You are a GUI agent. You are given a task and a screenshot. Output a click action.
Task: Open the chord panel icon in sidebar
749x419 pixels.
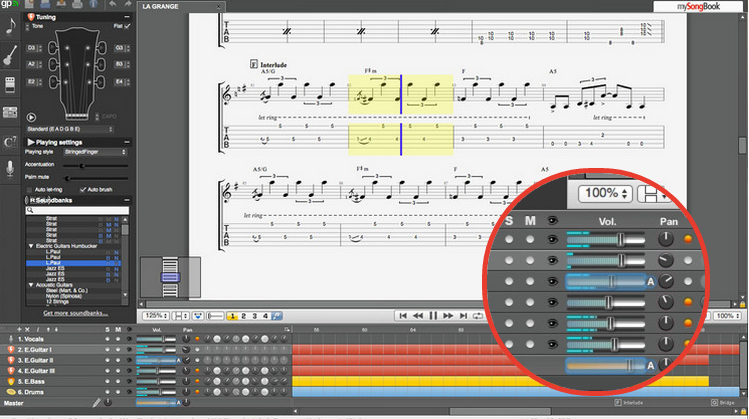(x=10, y=142)
